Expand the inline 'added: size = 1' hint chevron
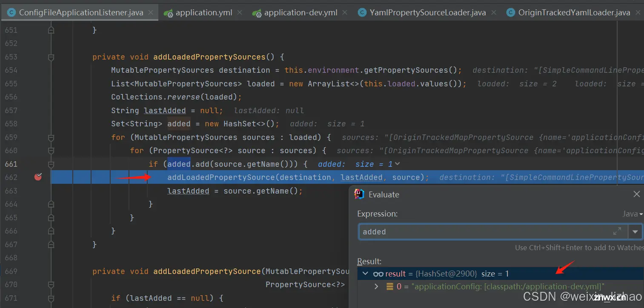This screenshot has width=644, height=308. [x=397, y=164]
